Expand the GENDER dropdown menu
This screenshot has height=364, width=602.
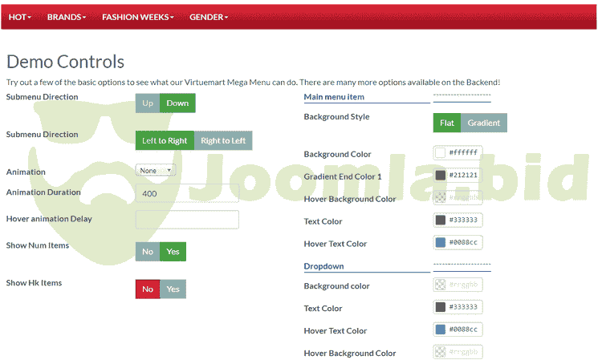(x=208, y=17)
